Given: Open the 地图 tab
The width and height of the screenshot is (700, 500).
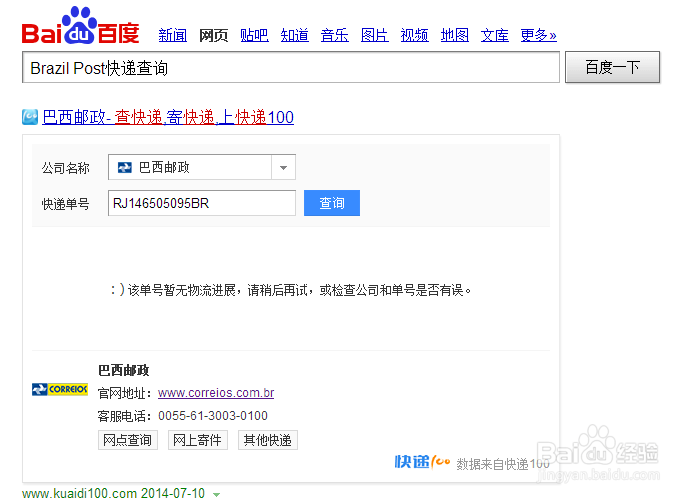Looking at the screenshot, I should point(454,35).
